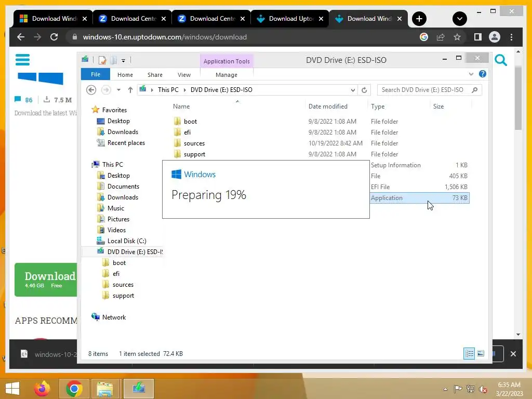Viewport: 532px width, 399px height.
Task: Go back in File Explorer
Action: (91, 90)
